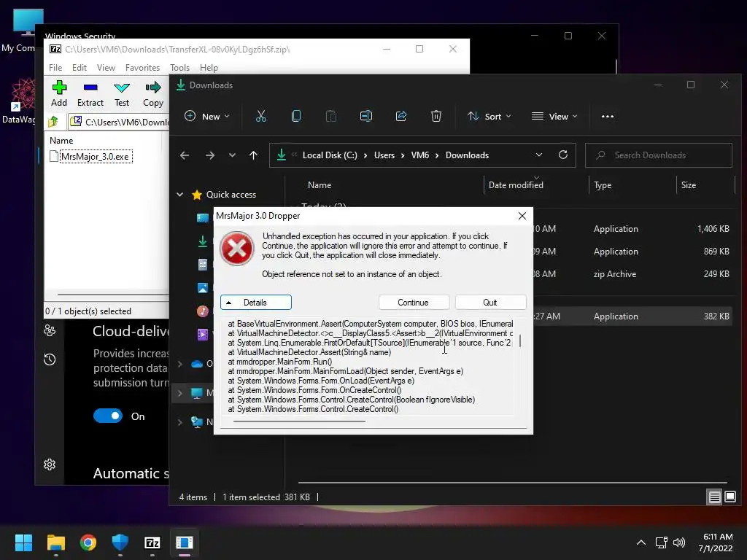
Task: Click the Type column header
Action: [x=603, y=184]
